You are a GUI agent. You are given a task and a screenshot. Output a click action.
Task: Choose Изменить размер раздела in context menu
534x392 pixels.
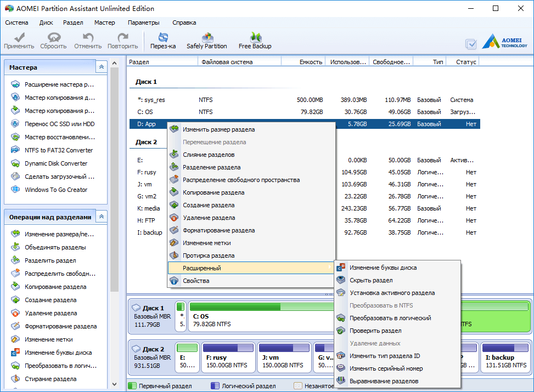pyautogui.click(x=251, y=129)
